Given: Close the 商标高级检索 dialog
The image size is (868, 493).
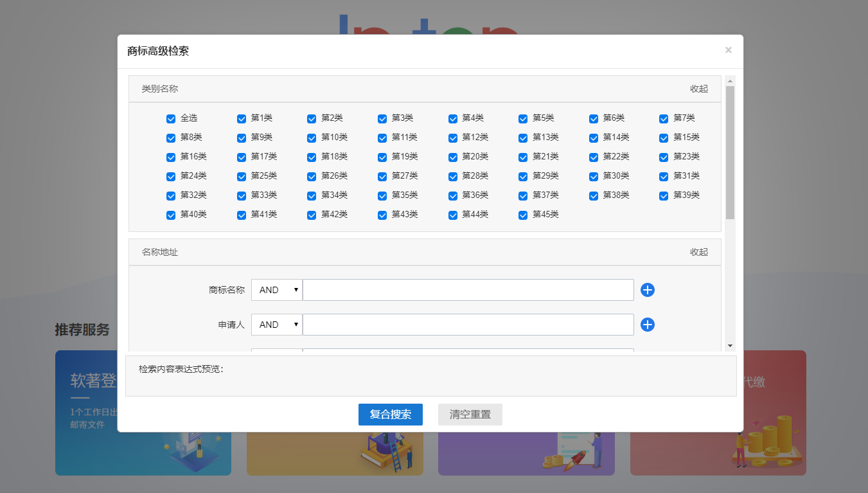Looking at the screenshot, I should pyautogui.click(x=728, y=50).
